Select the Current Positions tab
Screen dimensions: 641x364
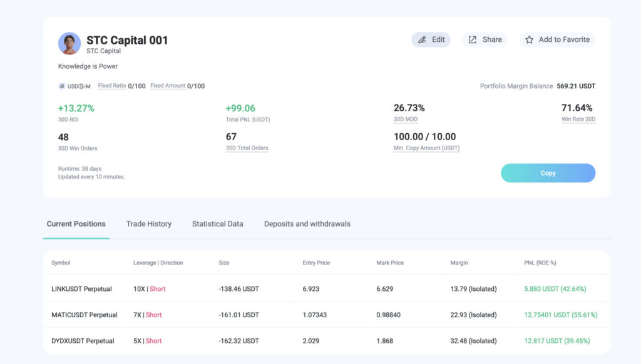point(76,224)
